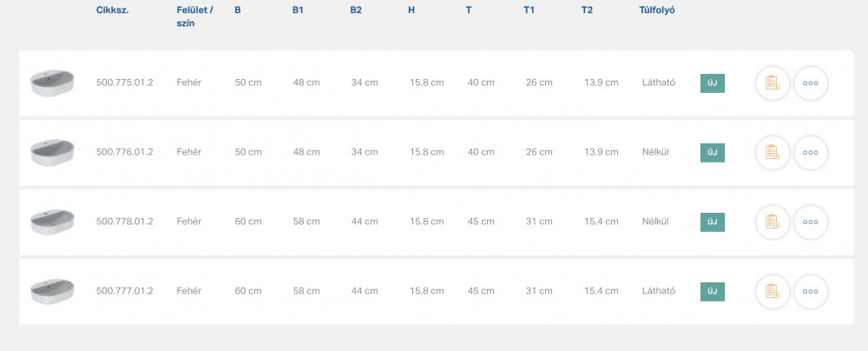Click the clipboard icon for 500.775.01.2
This screenshot has width=868, height=351.
pyautogui.click(x=773, y=83)
